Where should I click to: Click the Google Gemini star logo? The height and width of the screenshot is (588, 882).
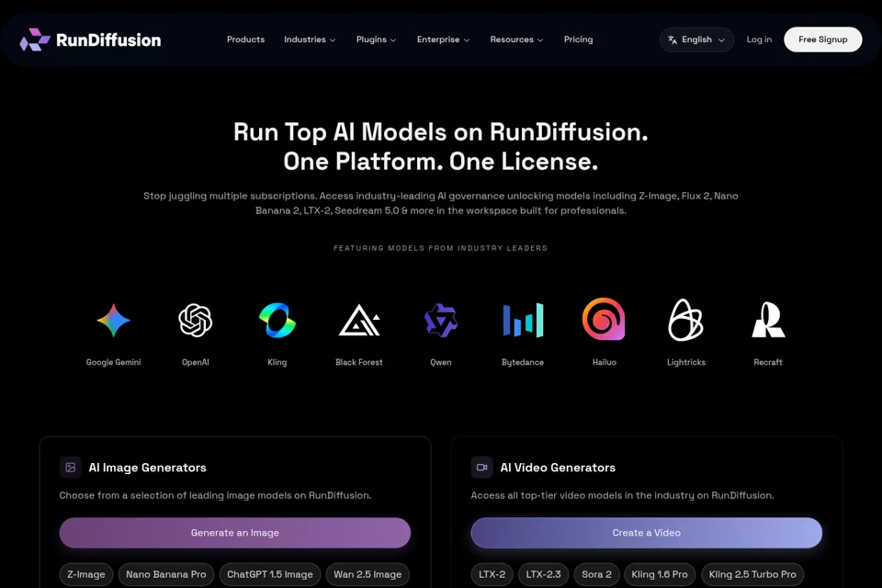click(114, 320)
